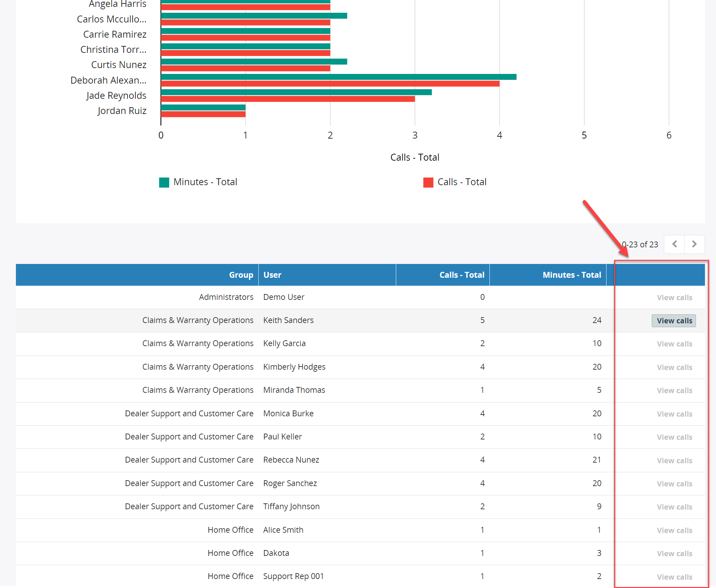Sort by Minutes - Total column header
This screenshot has width=716, height=588.
point(572,275)
